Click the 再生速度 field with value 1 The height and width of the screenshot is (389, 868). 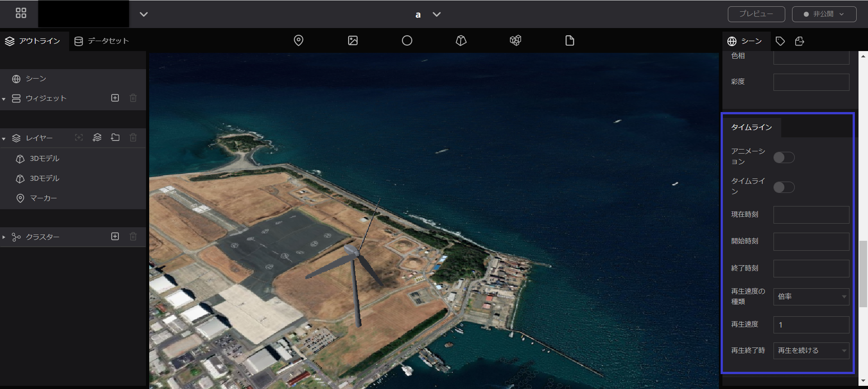[811, 325]
